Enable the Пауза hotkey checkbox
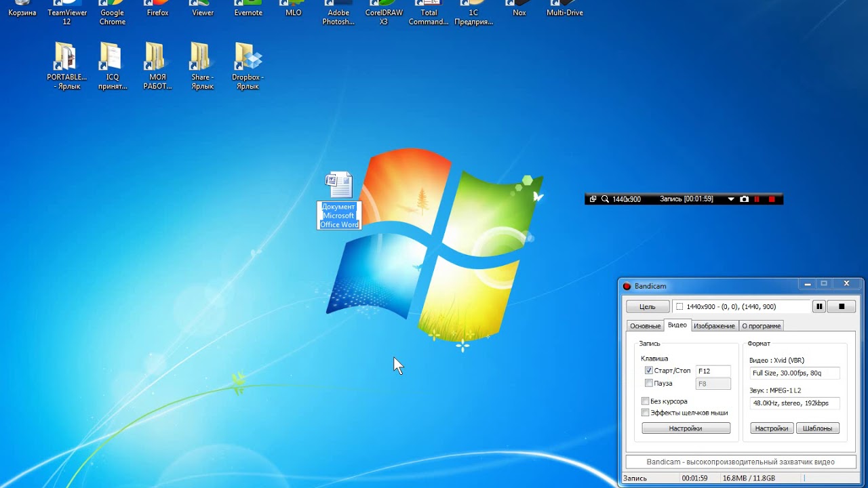 [649, 383]
